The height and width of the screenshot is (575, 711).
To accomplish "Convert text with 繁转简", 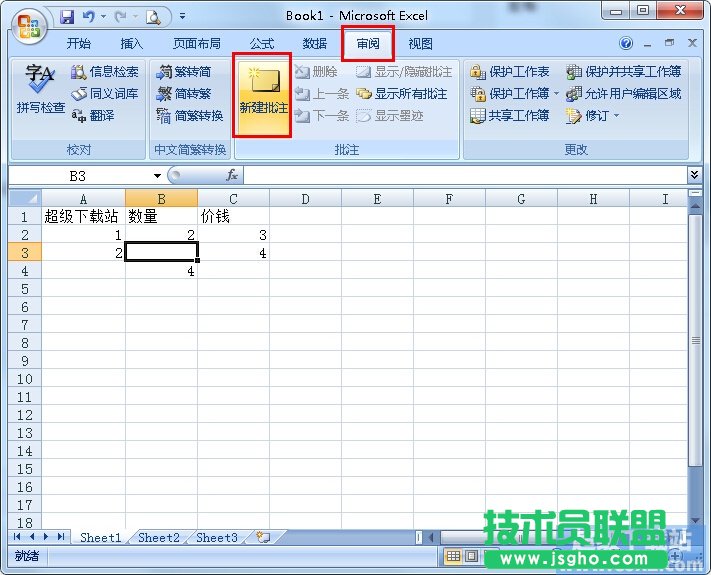I will coord(184,72).
